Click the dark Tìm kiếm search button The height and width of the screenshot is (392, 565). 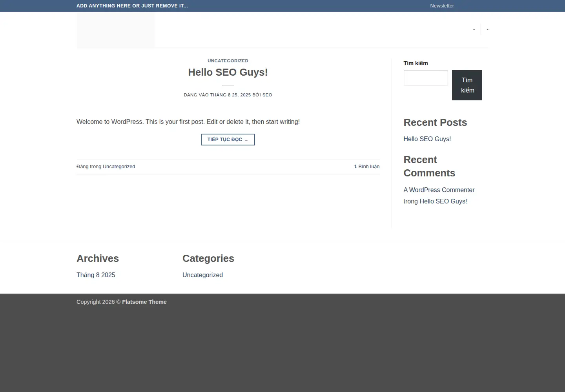[467, 85]
